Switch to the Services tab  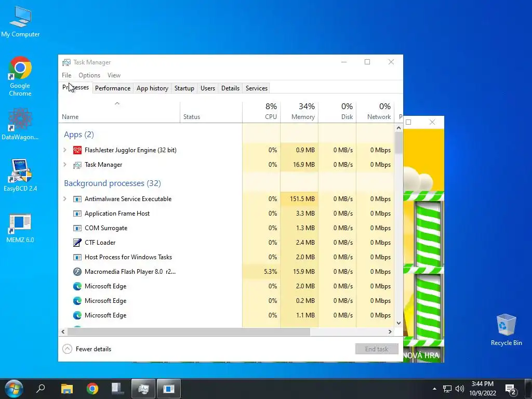pyautogui.click(x=257, y=88)
